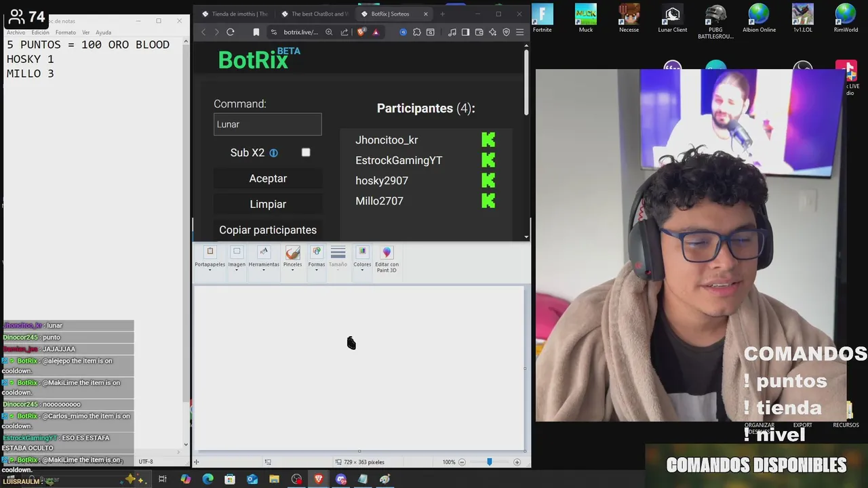Click the botrix.live address bar
The width and height of the screenshot is (868, 488).
[301, 32]
